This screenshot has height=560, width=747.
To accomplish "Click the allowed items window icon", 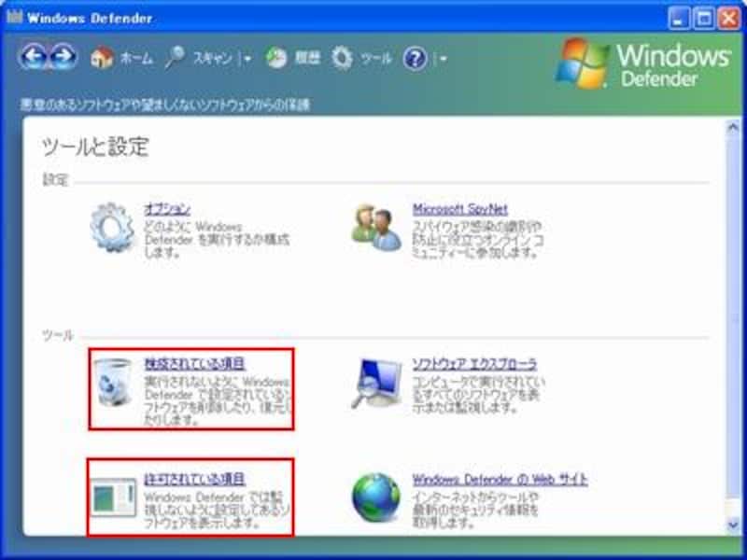I will click(x=113, y=497).
